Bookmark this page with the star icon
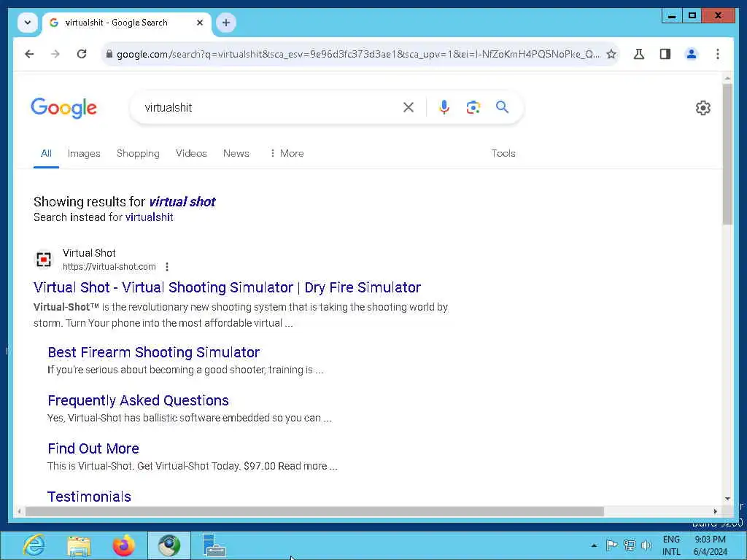The height and width of the screenshot is (560, 747). coord(611,54)
